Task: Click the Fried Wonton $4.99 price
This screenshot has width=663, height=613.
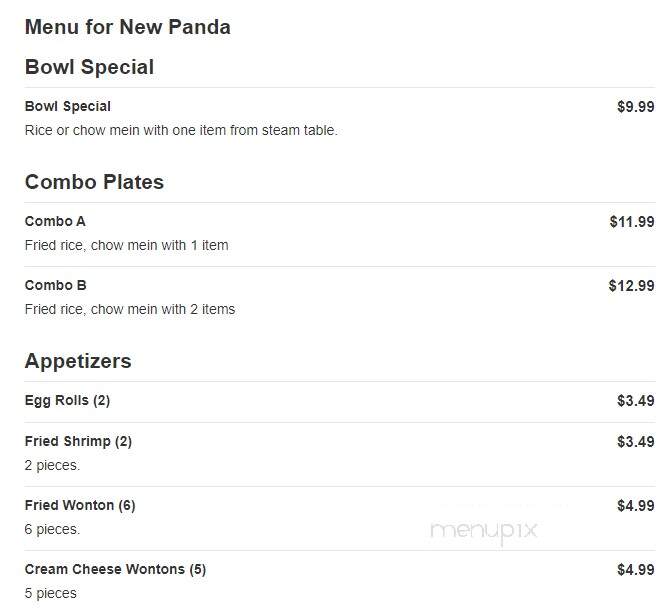Action: [x=636, y=506]
